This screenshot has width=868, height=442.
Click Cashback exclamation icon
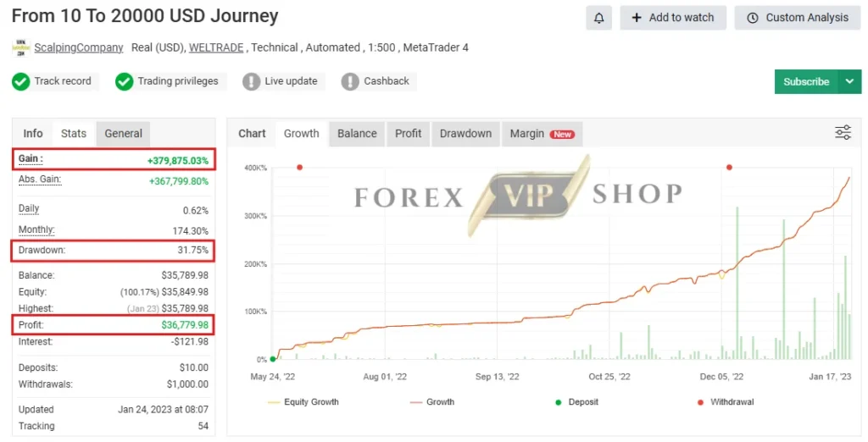[x=350, y=81]
